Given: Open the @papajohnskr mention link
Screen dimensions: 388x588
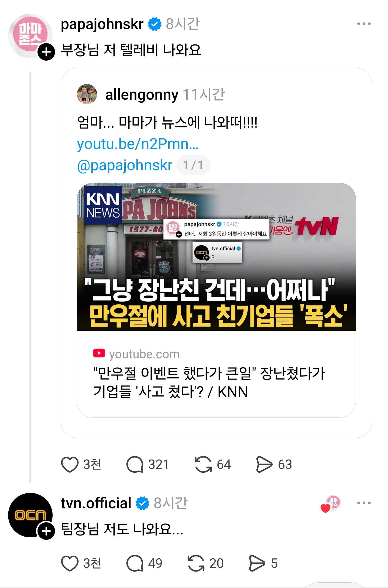Looking at the screenshot, I should pos(125,165).
